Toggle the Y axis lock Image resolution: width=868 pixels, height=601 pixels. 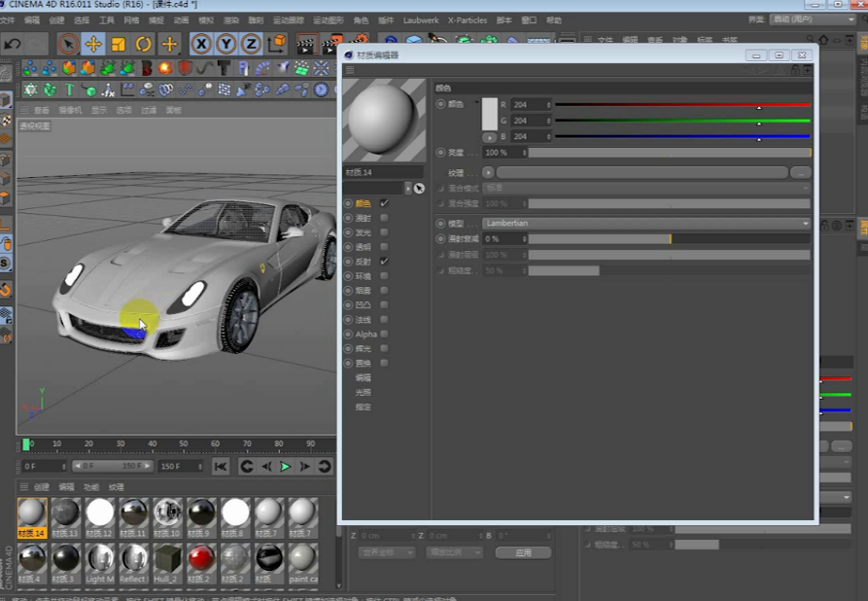point(226,44)
